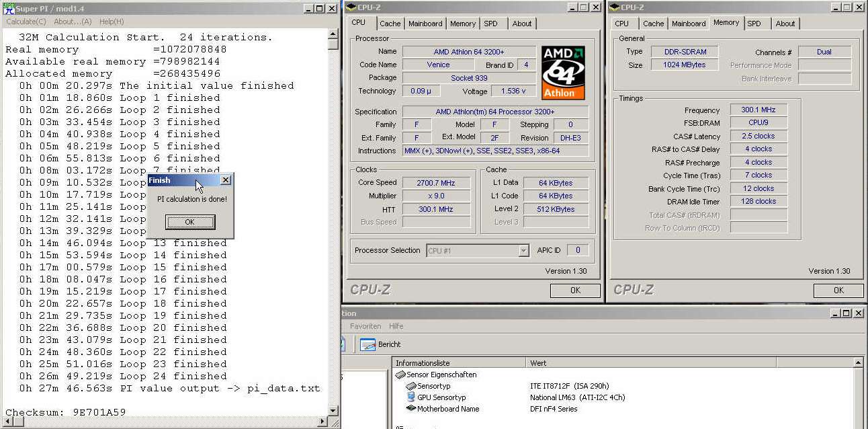The width and height of the screenshot is (868, 429).
Task: Click the Multiplier x 9.0 field
Action: pyautogui.click(x=435, y=196)
